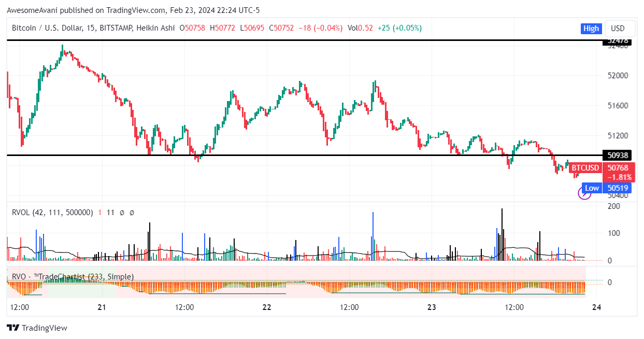The height and width of the screenshot is (339, 644).
Task: Click the purple circular marker near Low label
Action: tap(584, 194)
